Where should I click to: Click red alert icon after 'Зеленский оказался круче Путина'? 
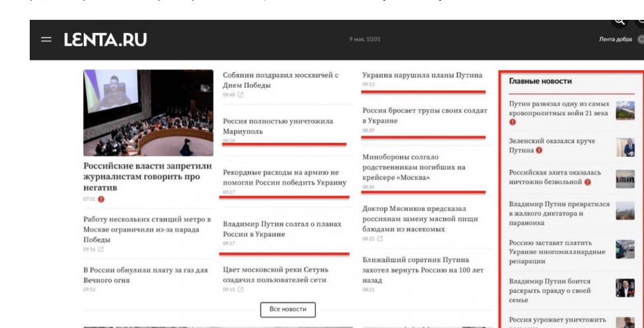[x=539, y=150]
